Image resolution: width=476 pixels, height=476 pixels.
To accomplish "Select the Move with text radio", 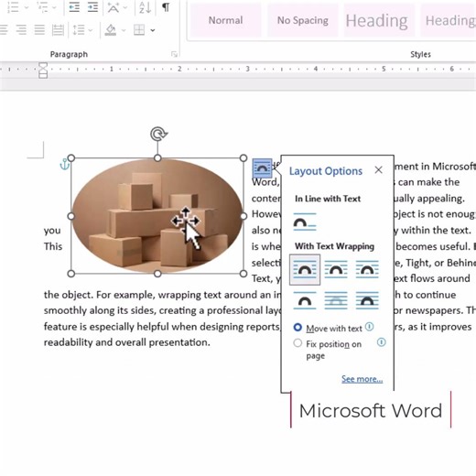I will pos(297,328).
